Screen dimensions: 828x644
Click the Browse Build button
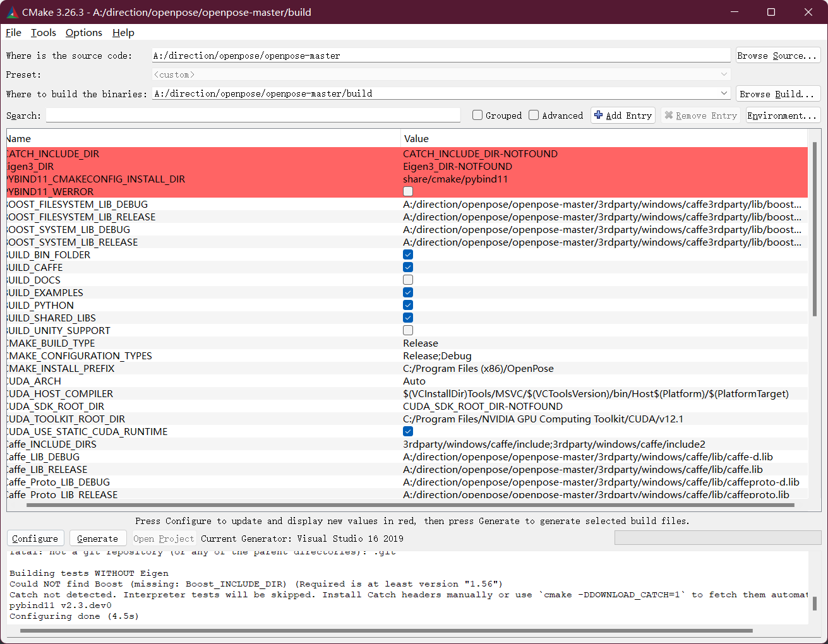778,93
